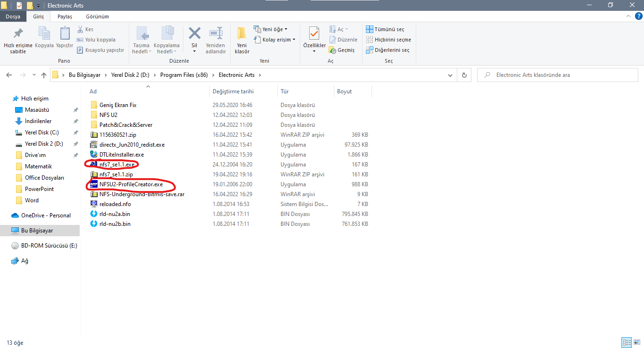Go up one folder level
This screenshot has width=644, height=348.
(x=44, y=75)
